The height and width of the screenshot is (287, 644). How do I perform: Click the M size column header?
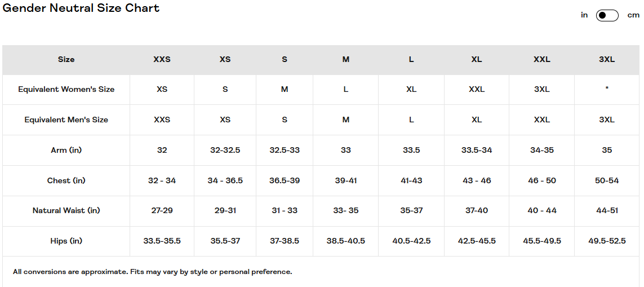point(346,59)
